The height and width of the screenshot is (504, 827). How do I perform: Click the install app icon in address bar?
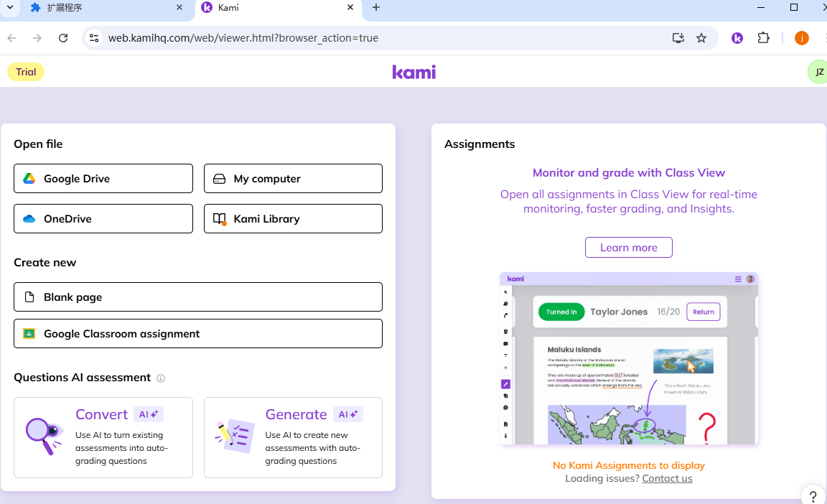[678, 38]
